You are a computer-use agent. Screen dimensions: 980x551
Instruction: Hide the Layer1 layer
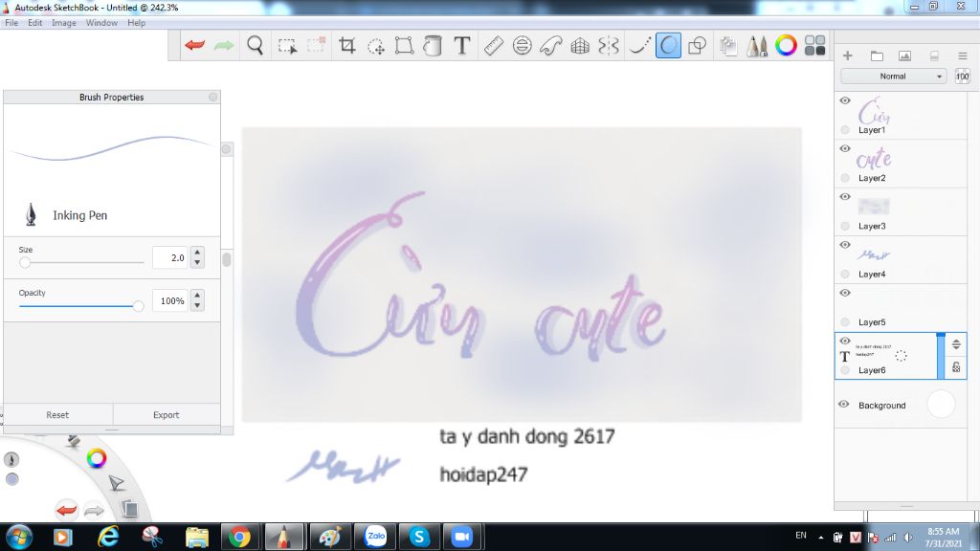845,100
